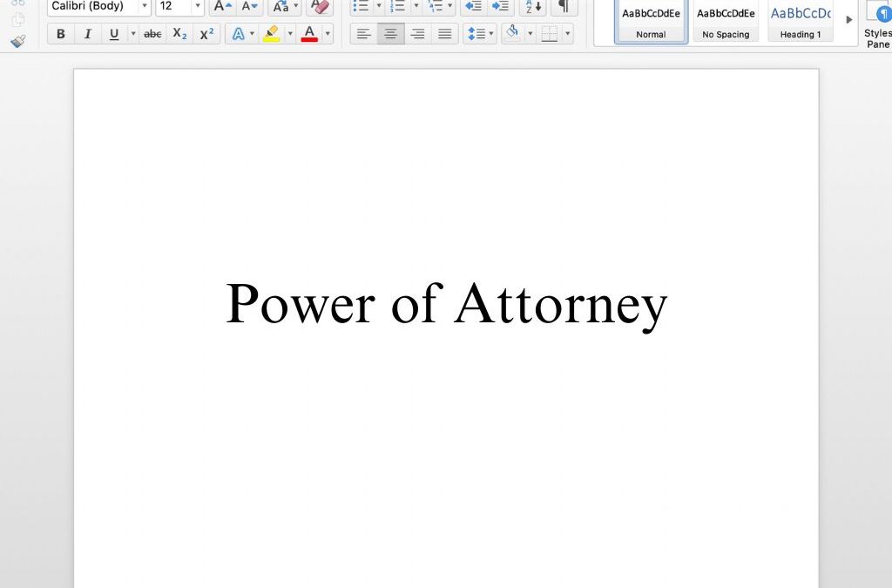The image size is (892, 588).
Task: Toggle subscript formatting
Action: coord(179,34)
